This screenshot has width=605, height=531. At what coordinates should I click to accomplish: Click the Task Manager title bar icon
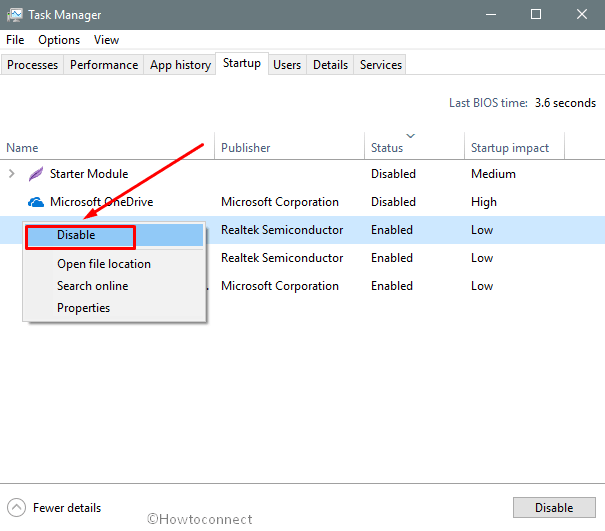15,15
